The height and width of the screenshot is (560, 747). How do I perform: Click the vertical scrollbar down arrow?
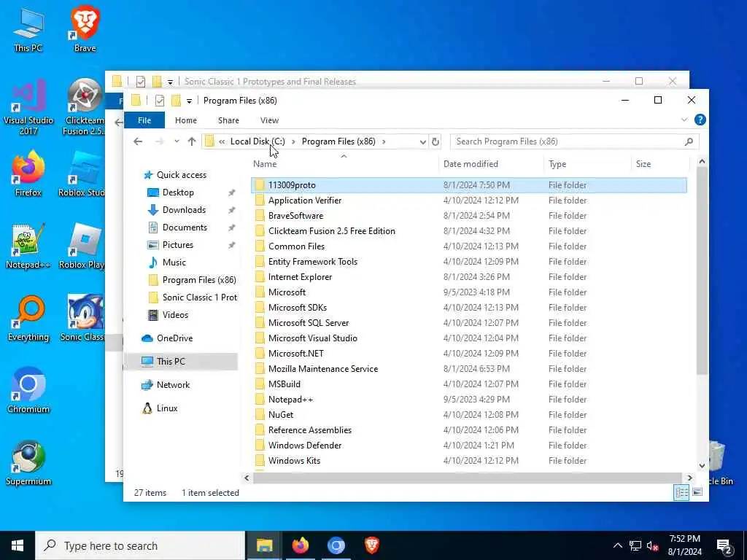click(x=702, y=466)
